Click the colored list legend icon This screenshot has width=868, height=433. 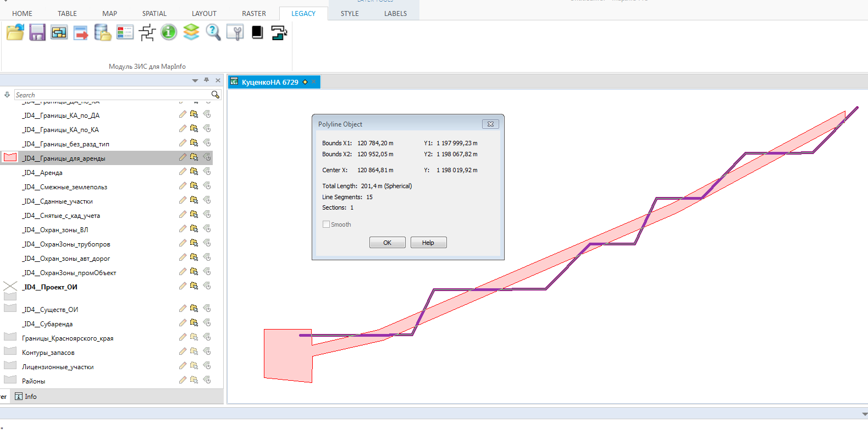(125, 32)
